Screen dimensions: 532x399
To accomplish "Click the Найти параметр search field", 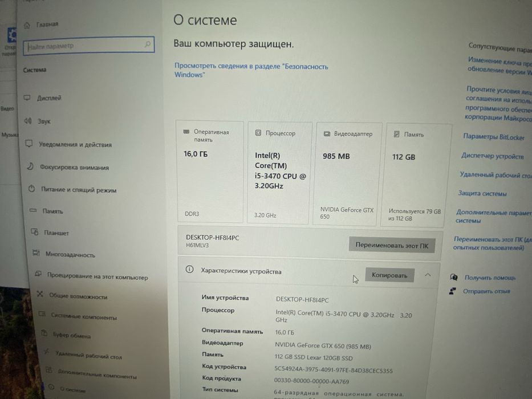I will click(89, 45).
